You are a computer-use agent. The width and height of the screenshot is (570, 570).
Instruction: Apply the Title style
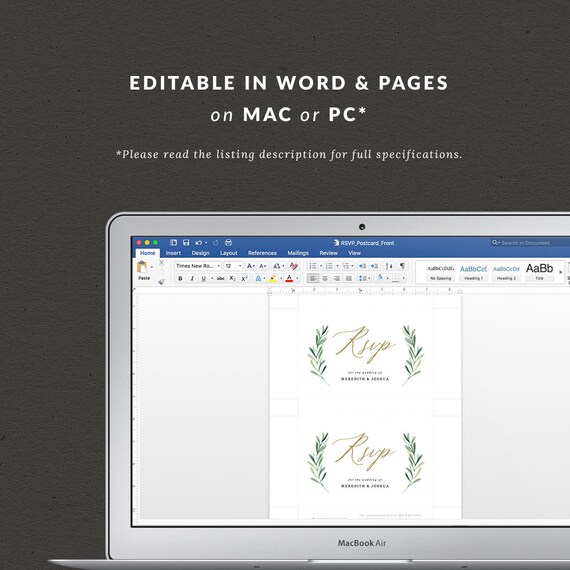539,272
